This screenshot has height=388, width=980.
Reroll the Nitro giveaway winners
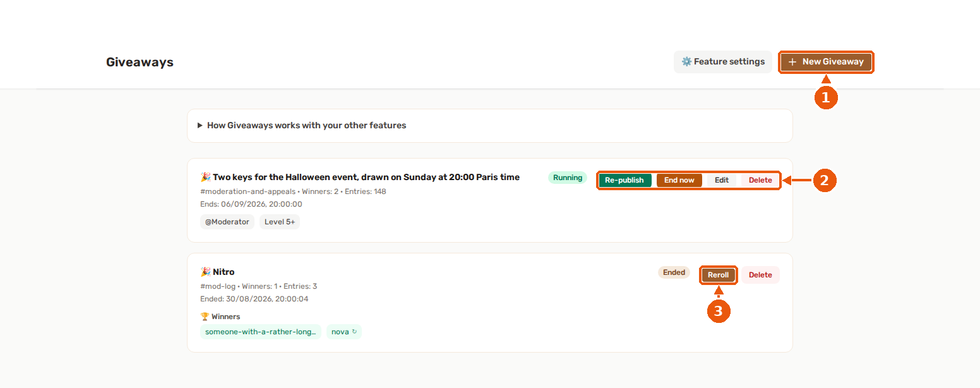point(718,275)
